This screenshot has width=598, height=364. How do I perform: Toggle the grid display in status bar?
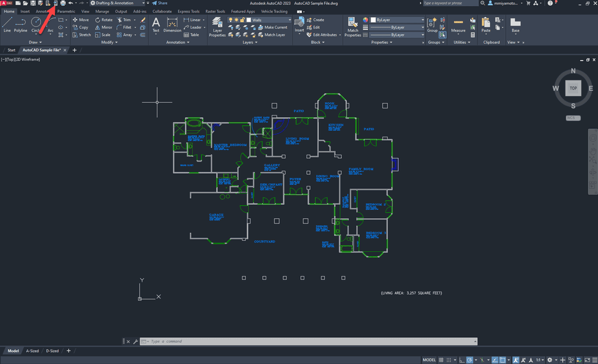coord(441,358)
